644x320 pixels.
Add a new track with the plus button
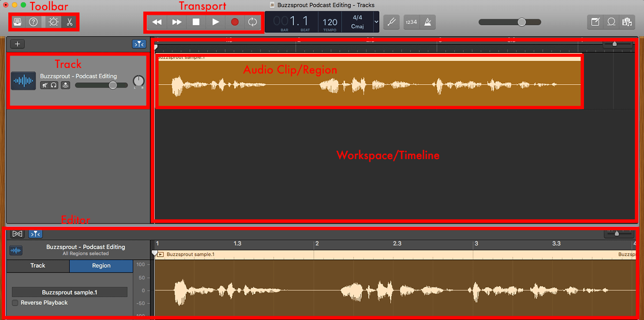(17, 43)
